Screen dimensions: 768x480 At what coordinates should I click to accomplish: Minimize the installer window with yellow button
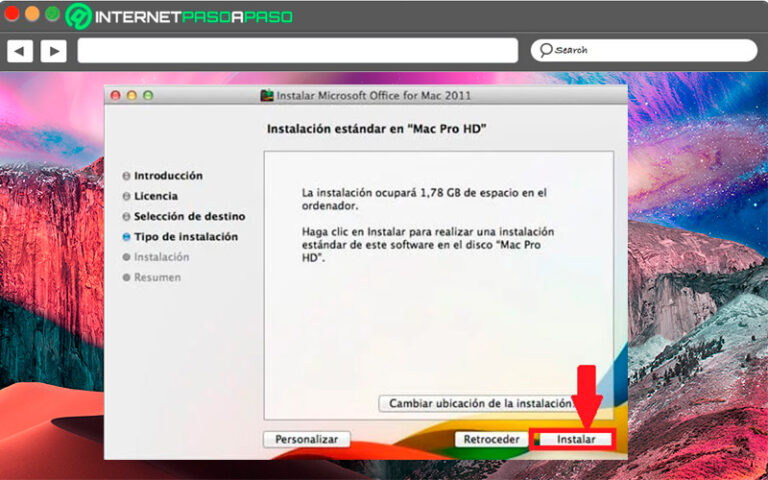[132, 96]
